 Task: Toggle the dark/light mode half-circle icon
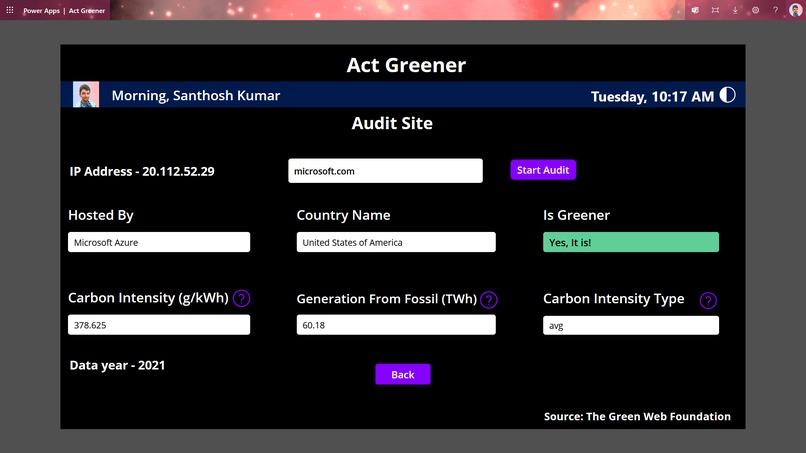click(x=727, y=95)
